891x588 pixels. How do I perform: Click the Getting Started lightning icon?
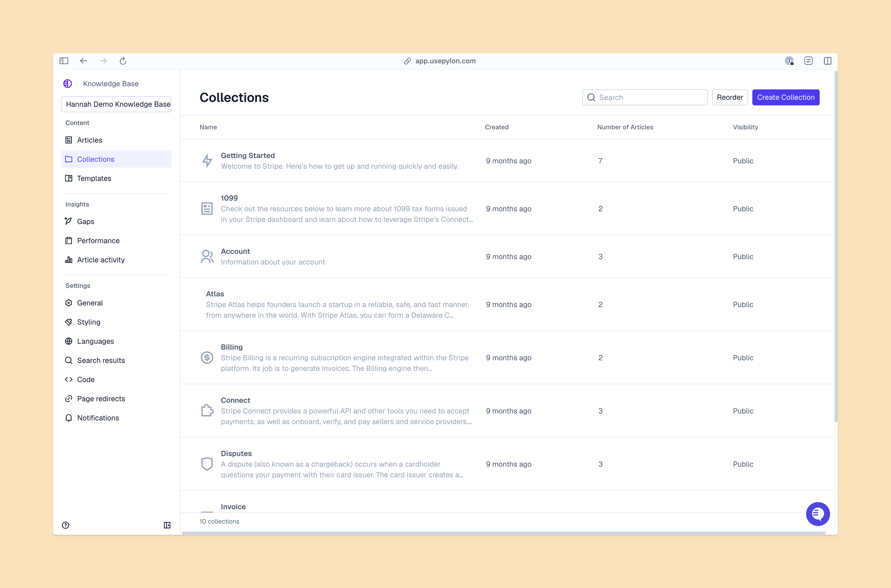[207, 161]
